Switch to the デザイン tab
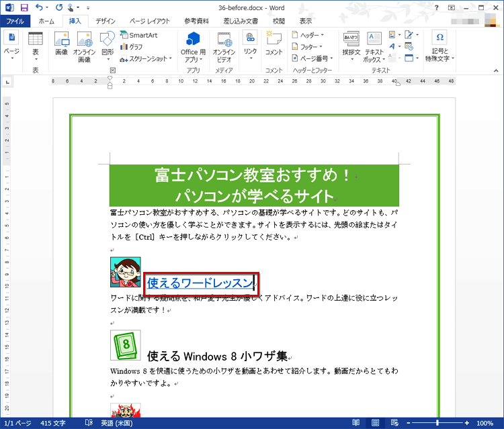This screenshot has height=429, width=504. pyautogui.click(x=106, y=21)
